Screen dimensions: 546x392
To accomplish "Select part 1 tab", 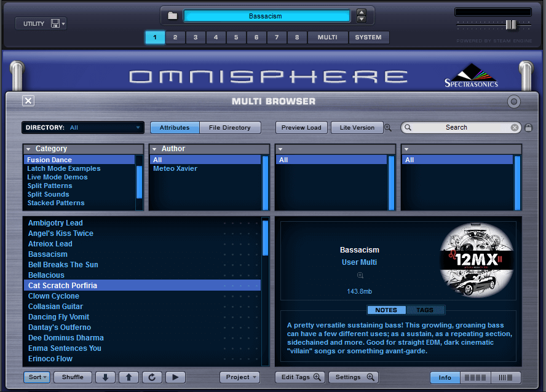I will 155,37.
